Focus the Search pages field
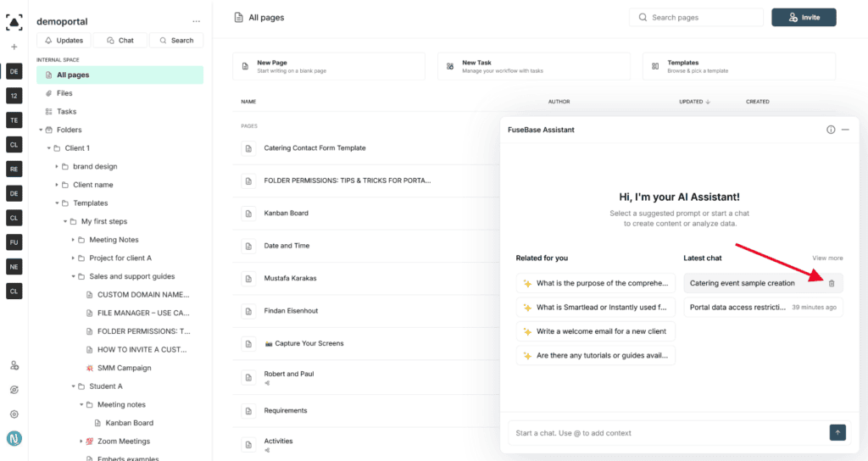Screen dimensions: 868x461 point(696,18)
